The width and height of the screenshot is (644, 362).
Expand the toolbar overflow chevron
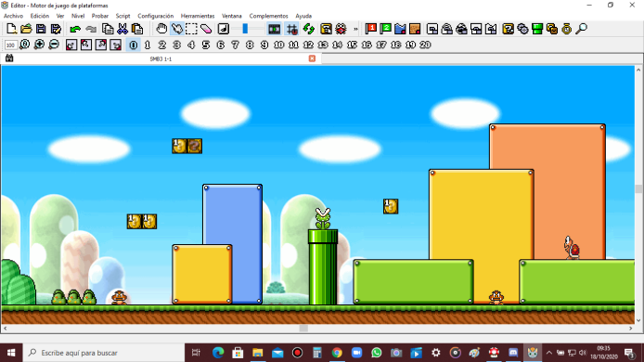(355, 29)
